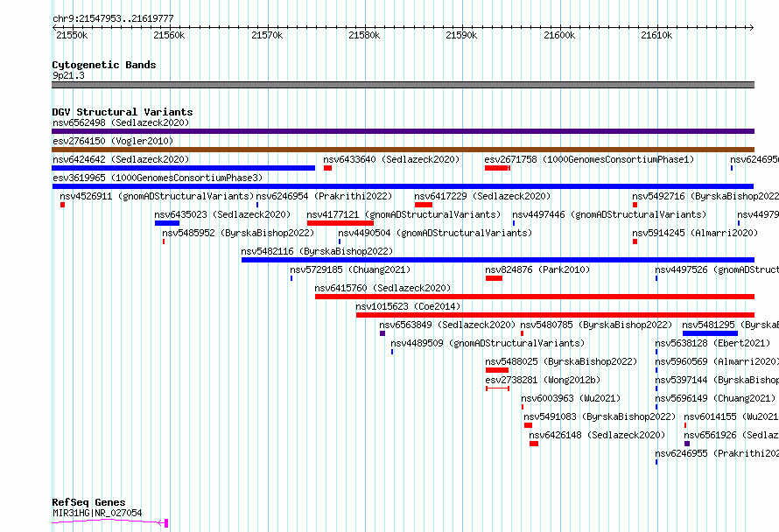Click the red nsv4526911 variant marker
This screenshot has width=779, height=532.
(x=63, y=205)
